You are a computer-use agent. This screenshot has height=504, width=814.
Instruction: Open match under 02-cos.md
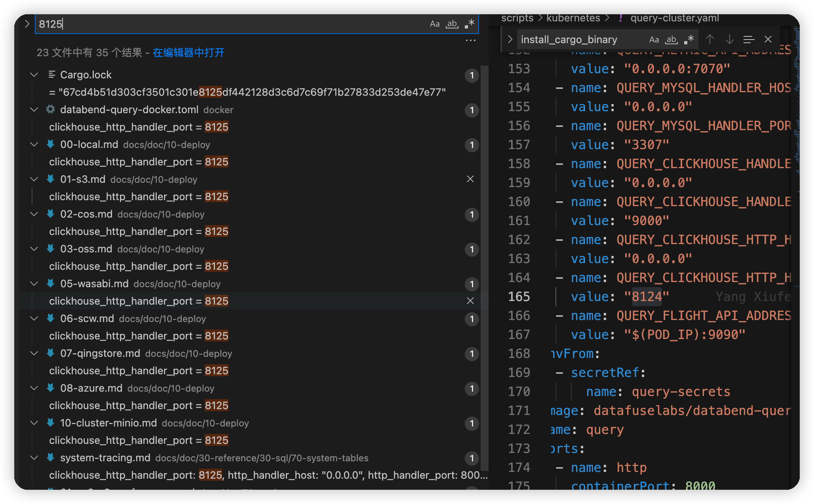(139, 231)
